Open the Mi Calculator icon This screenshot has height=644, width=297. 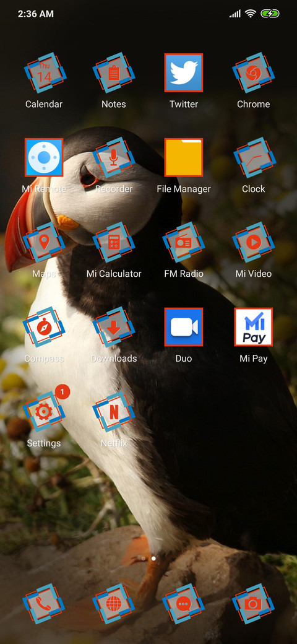point(114,242)
